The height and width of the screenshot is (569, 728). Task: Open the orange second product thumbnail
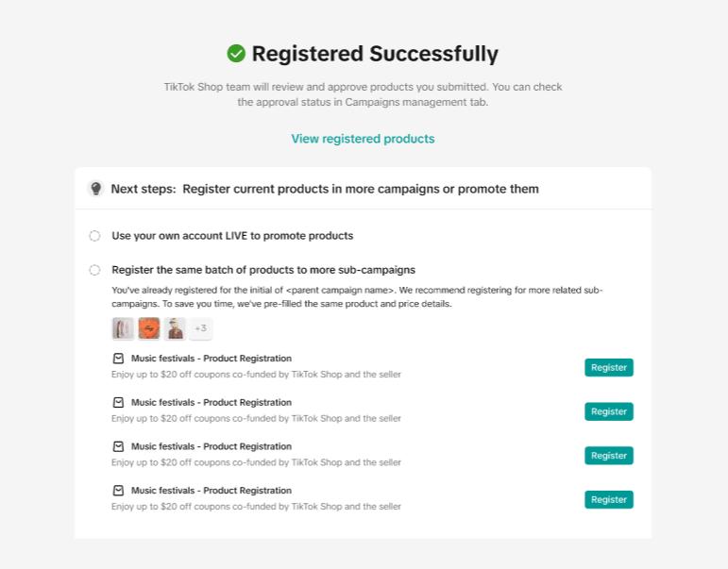(x=149, y=328)
